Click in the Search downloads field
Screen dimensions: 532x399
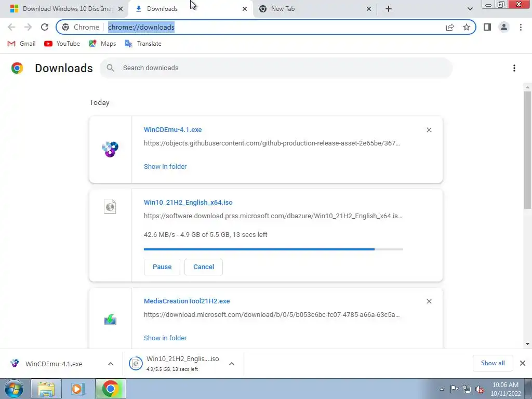276,68
